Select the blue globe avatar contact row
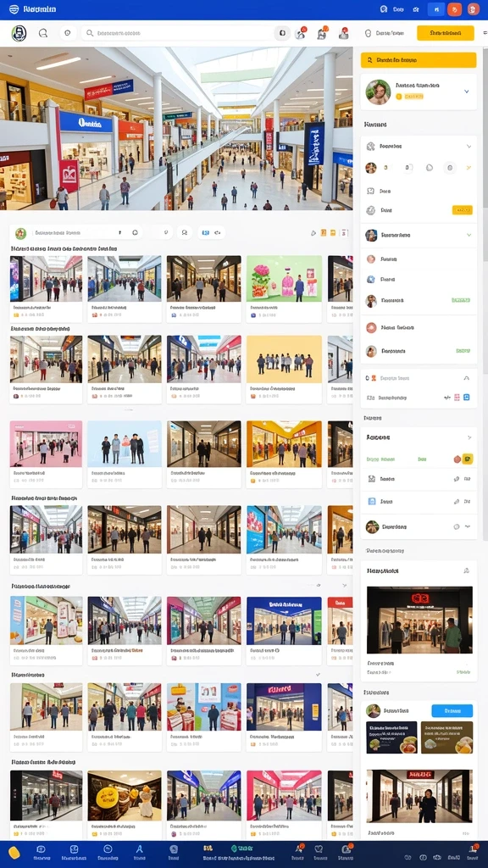This screenshot has width=488, height=868. pos(419,280)
